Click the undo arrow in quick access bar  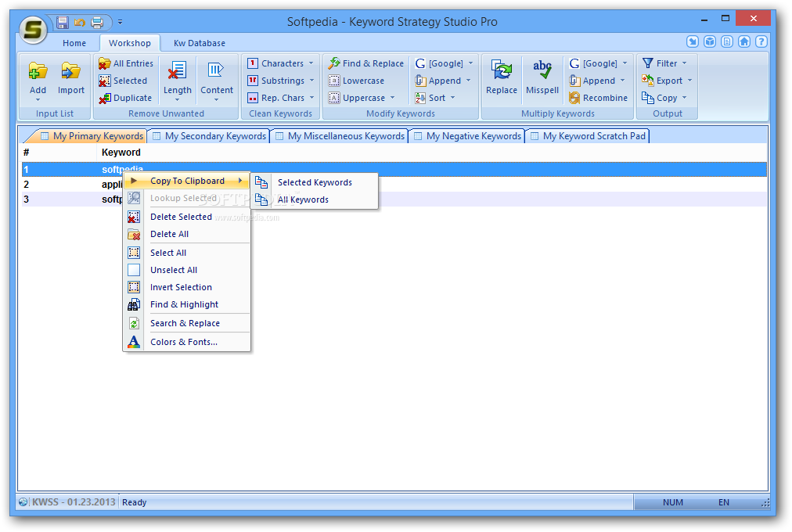coord(80,22)
